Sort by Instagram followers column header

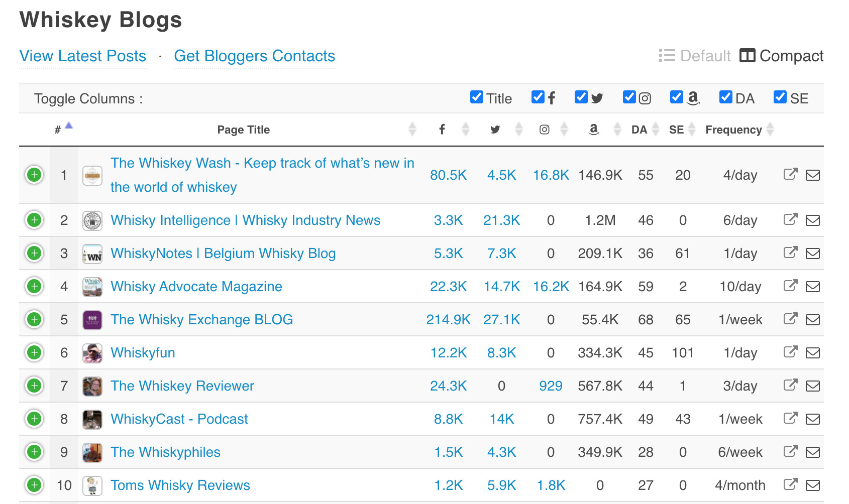(x=544, y=130)
